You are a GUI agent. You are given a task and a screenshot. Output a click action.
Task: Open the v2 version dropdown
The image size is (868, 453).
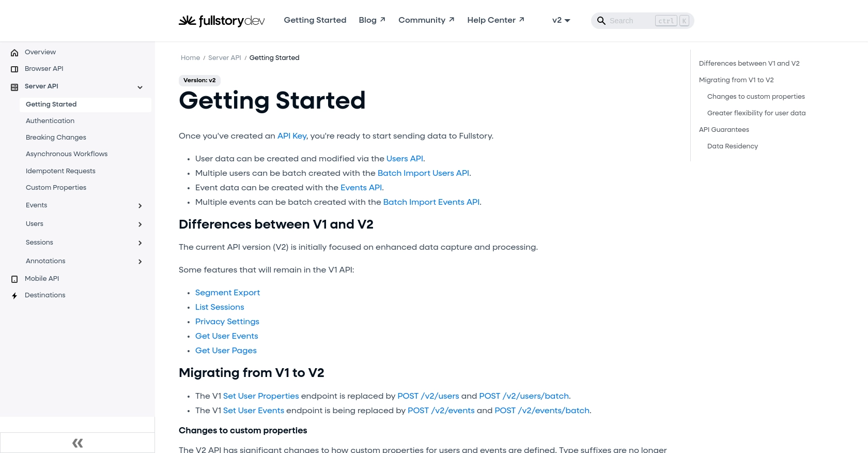pyautogui.click(x=561, y=20)
